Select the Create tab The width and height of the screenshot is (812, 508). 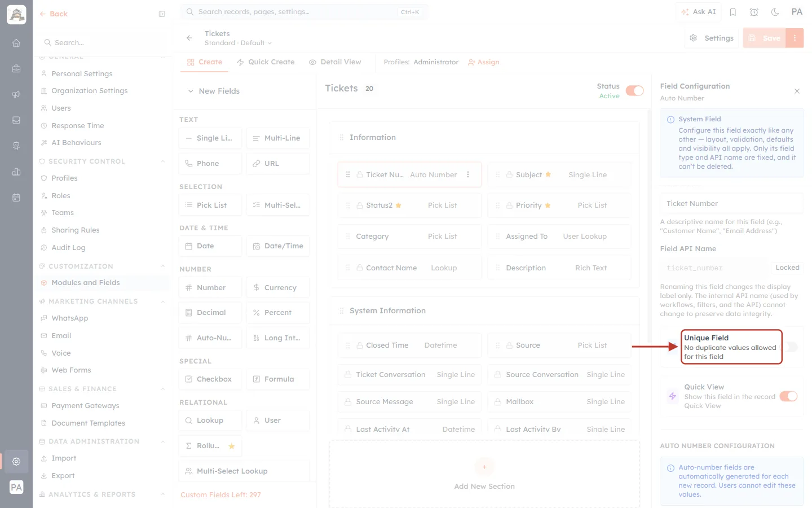[x=205, y=62]
